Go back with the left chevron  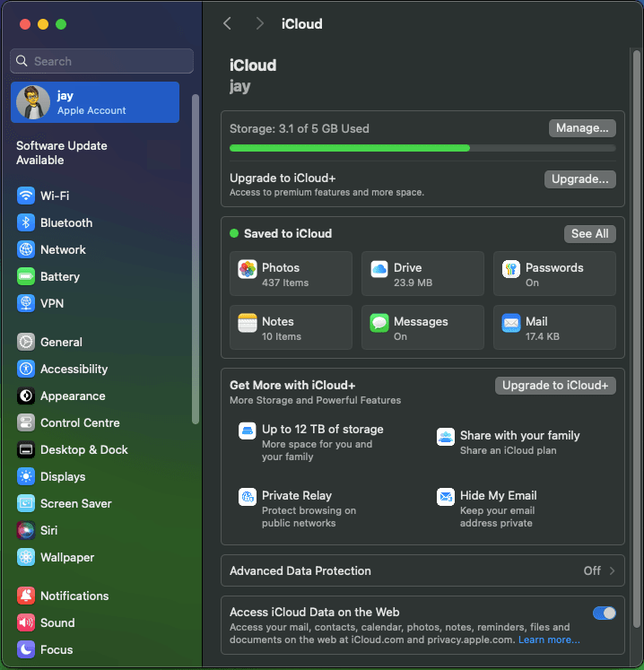[227, 23]
